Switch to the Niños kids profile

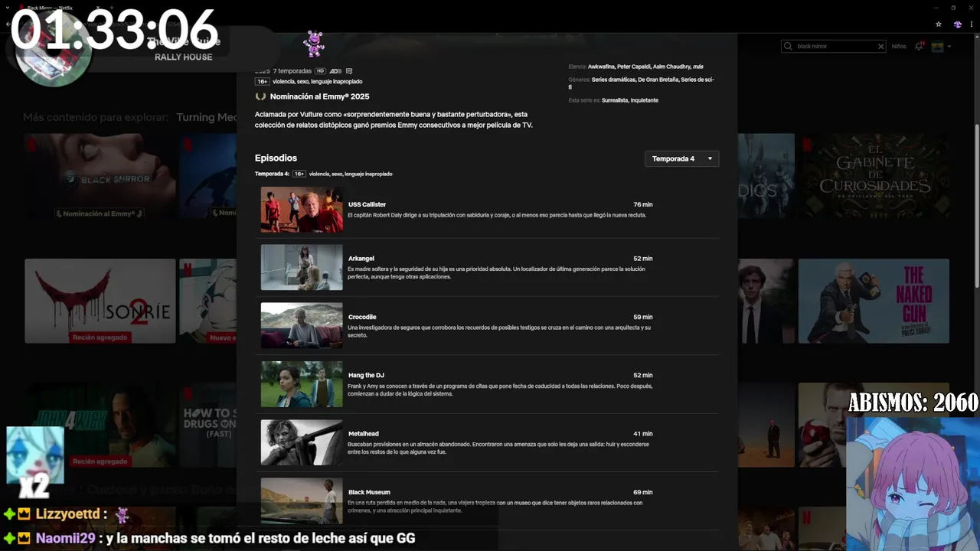(899, 47)
